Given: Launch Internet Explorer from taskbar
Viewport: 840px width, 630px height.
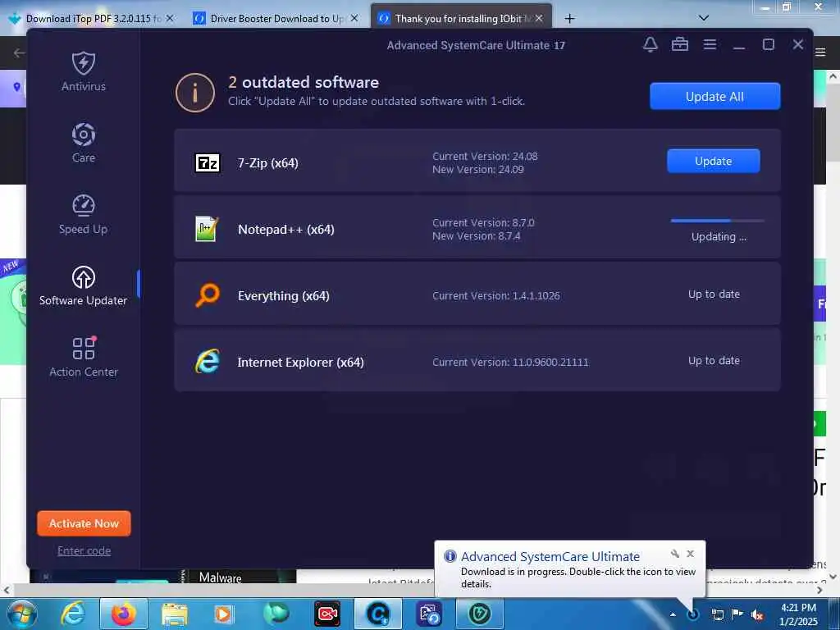Looking at the screenshot, I should (73, 614).
